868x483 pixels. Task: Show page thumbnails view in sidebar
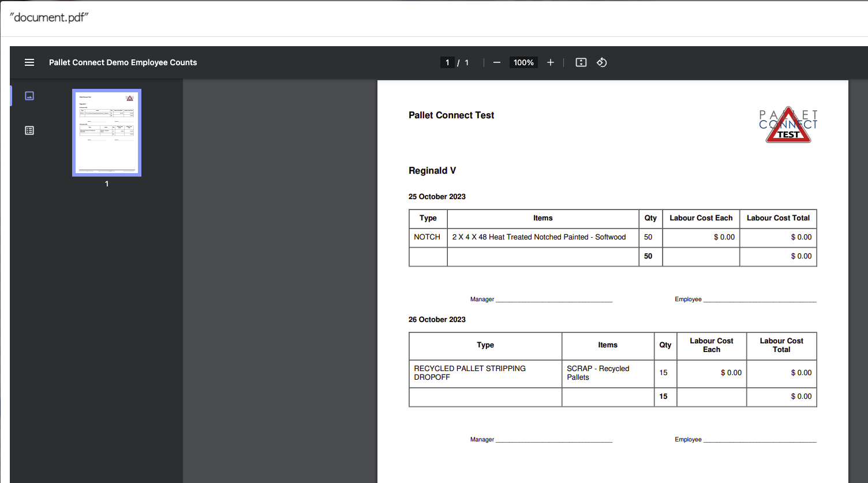(x=29, y=96)
